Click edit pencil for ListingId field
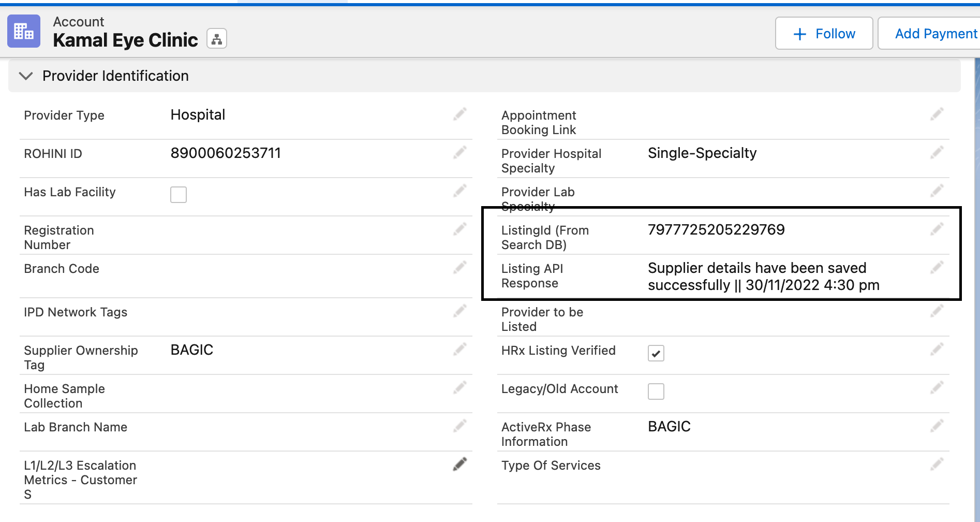The height and width of the screenshot is (522, 980). point(937,229)
